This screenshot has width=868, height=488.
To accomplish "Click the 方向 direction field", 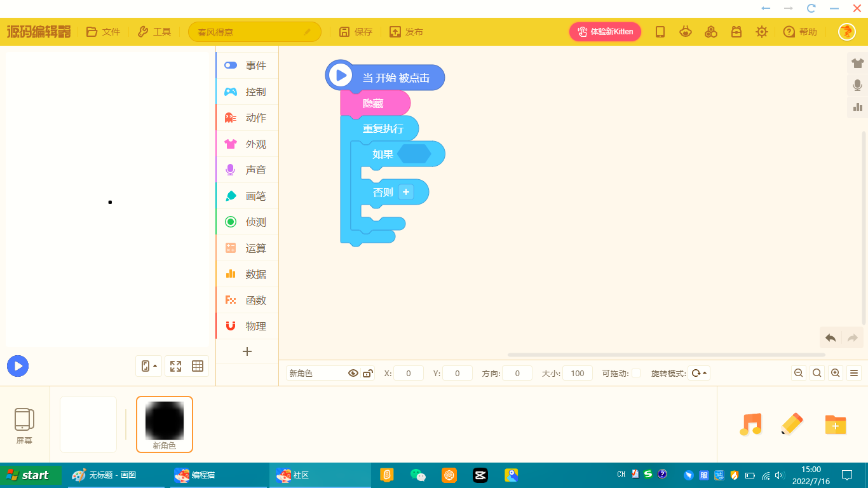I will (x=517, y=373).
